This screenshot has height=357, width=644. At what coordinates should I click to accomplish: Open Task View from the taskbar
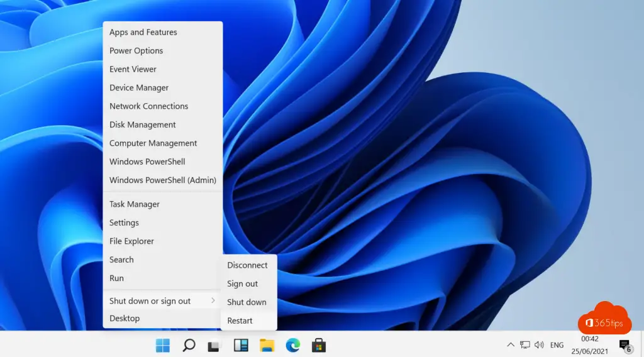(214, 345)
